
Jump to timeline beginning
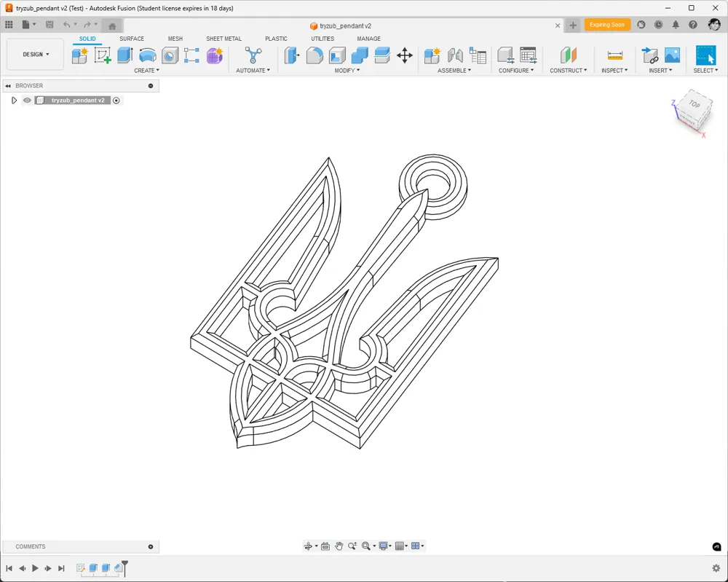pyautogui.click(x=9, y=568)
